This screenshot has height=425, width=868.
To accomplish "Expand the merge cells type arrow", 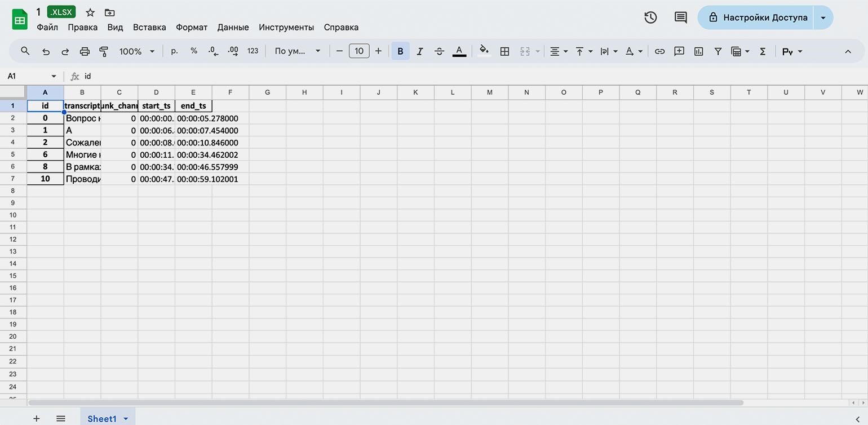I will pyautogui.click(x=538, y=51).
